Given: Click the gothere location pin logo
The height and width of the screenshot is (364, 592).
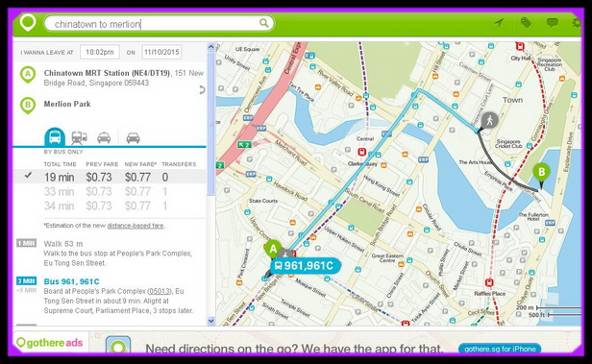Looking at the screenshot, I should pos(28,23).
